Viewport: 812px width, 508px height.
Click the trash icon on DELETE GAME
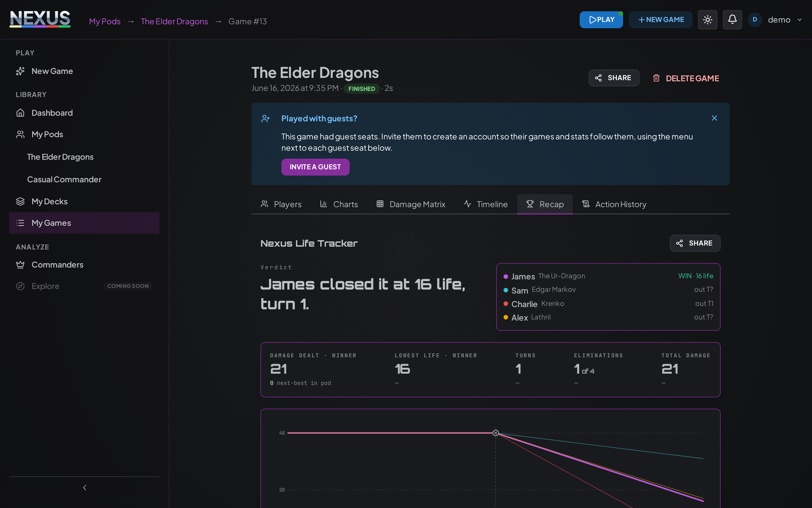656,78
